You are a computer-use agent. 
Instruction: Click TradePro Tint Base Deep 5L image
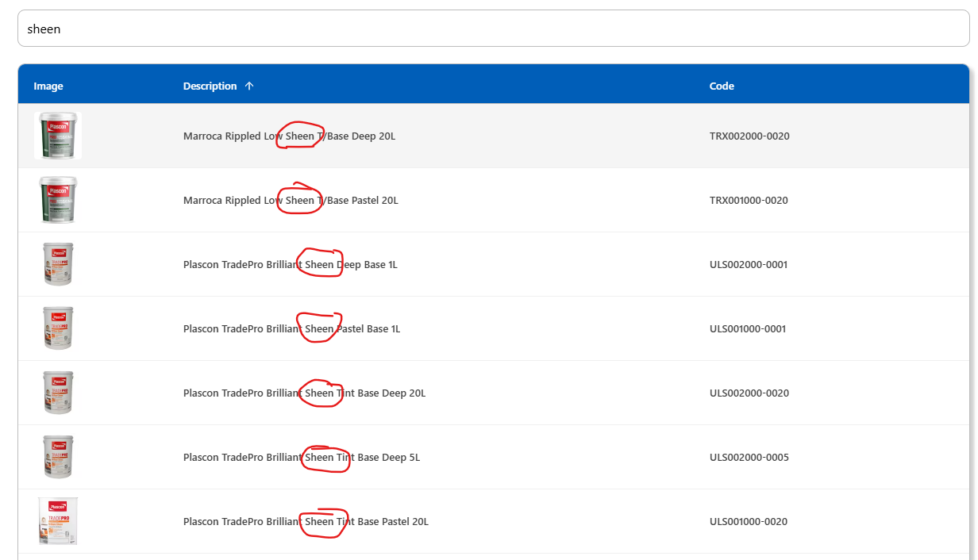(x=58, y=457)
